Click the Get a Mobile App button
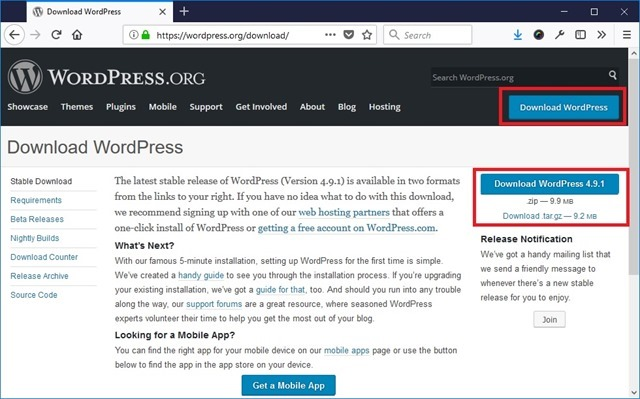640x399 pixels. click(289, 386)
